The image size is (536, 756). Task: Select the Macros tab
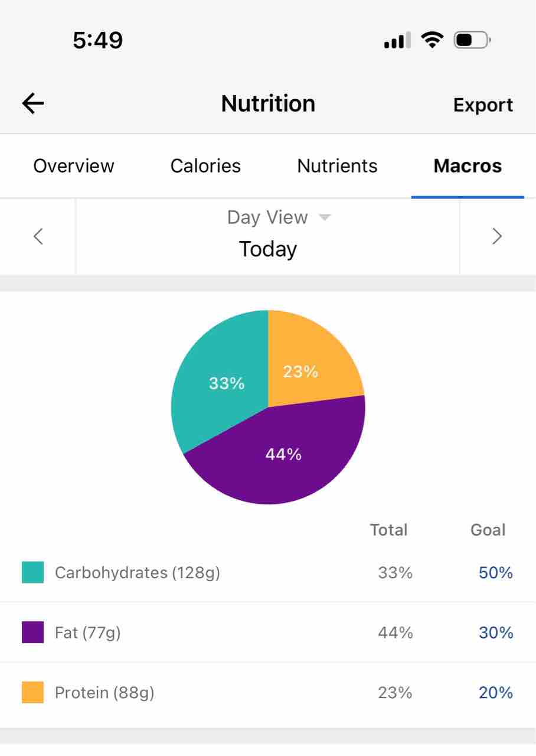click(468, 166)
